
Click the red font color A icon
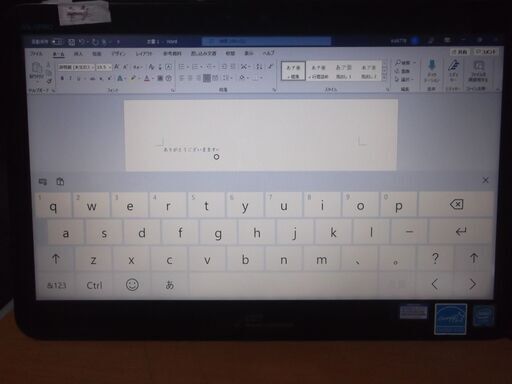[147, 79]
